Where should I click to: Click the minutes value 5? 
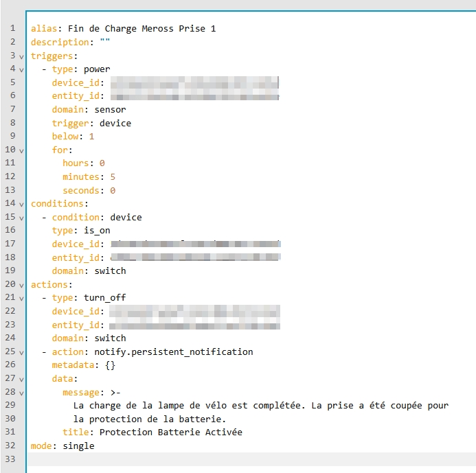click(113, 177)
